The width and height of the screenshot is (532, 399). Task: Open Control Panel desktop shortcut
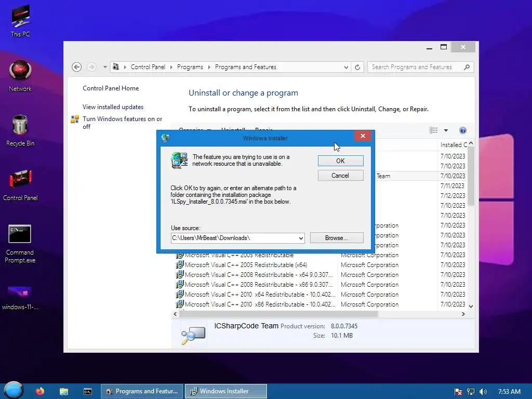20,185
